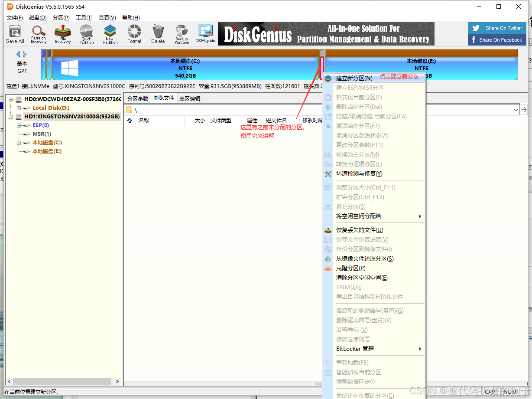This screenshot has width=532, height=399.
Task: Click the Quick Partition icon
Action: pos(86,34)
